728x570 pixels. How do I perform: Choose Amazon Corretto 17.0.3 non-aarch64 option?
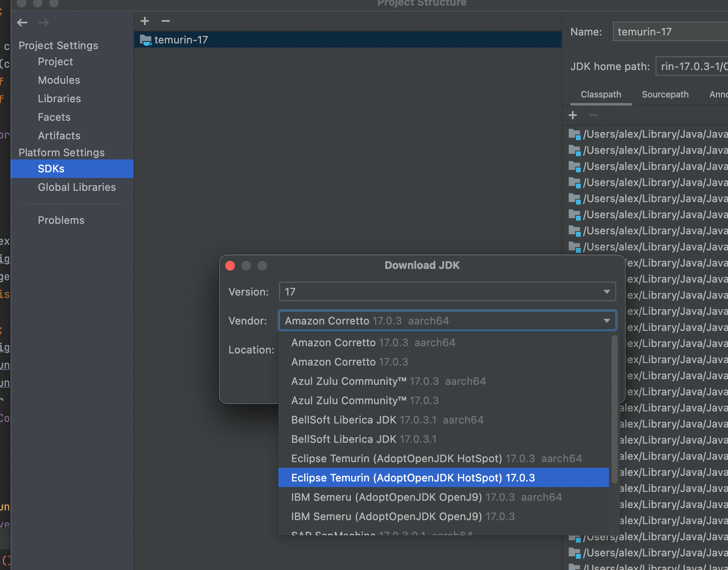tap(444, 362)
